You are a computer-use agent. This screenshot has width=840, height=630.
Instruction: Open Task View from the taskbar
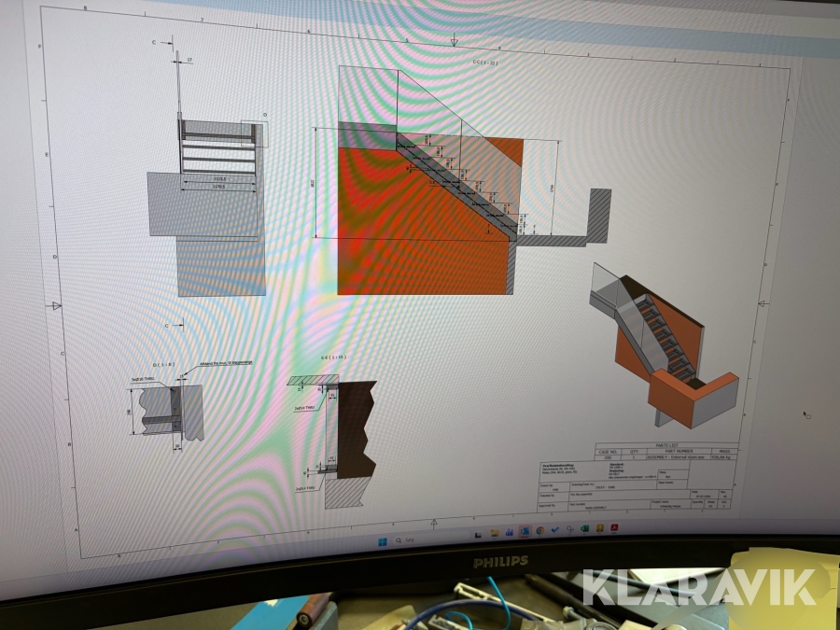(478, 535)
